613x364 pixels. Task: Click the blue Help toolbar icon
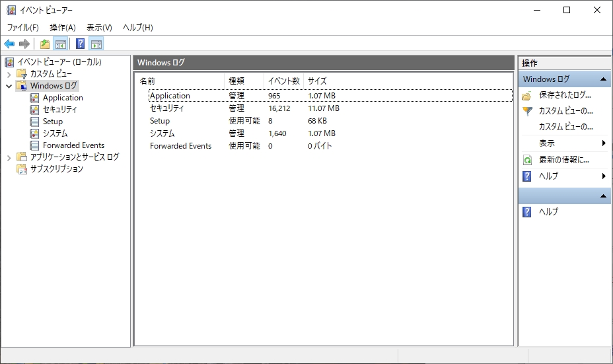tap(80, 44)
